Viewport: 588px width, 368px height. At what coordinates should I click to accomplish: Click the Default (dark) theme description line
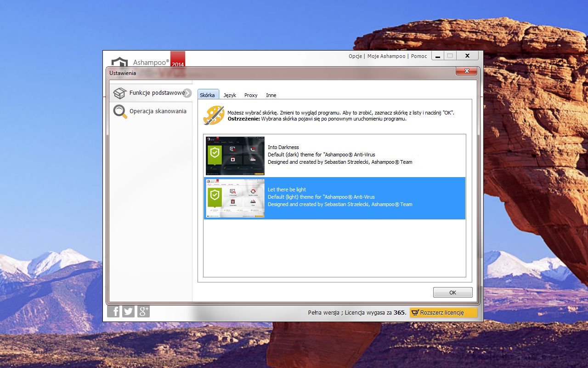[322, 155]
